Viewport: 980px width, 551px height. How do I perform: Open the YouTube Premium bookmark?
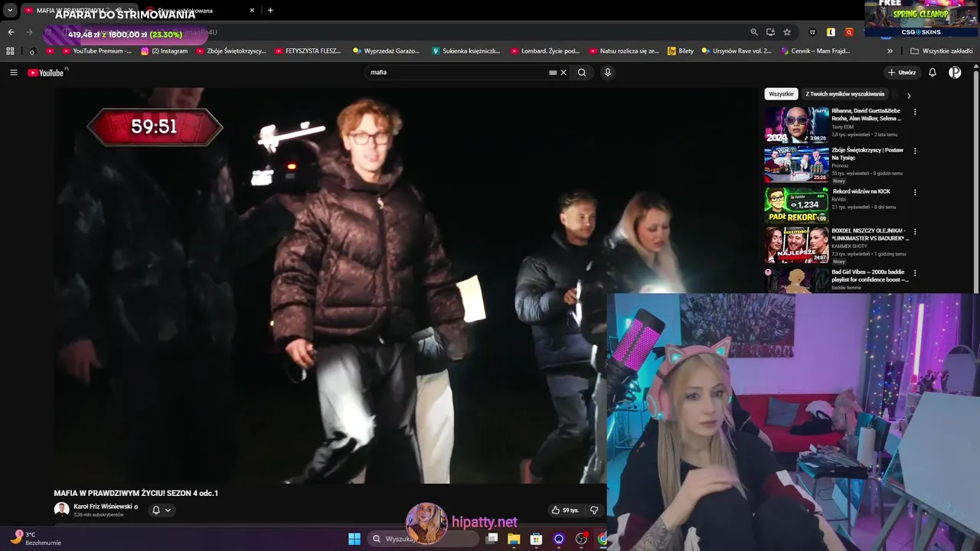(x=96, y=51)
